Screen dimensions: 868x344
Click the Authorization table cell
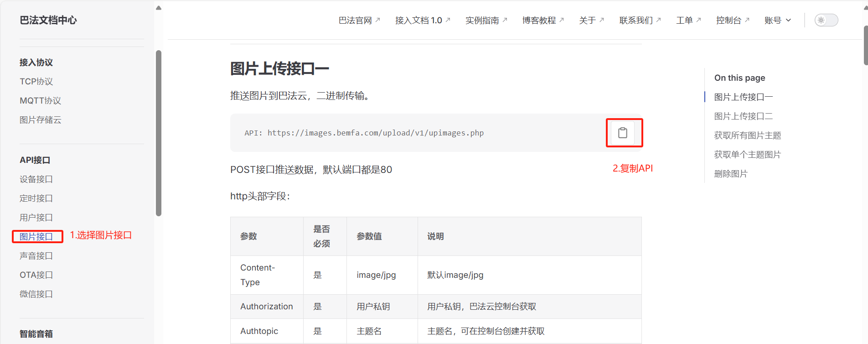pos(267,307)
